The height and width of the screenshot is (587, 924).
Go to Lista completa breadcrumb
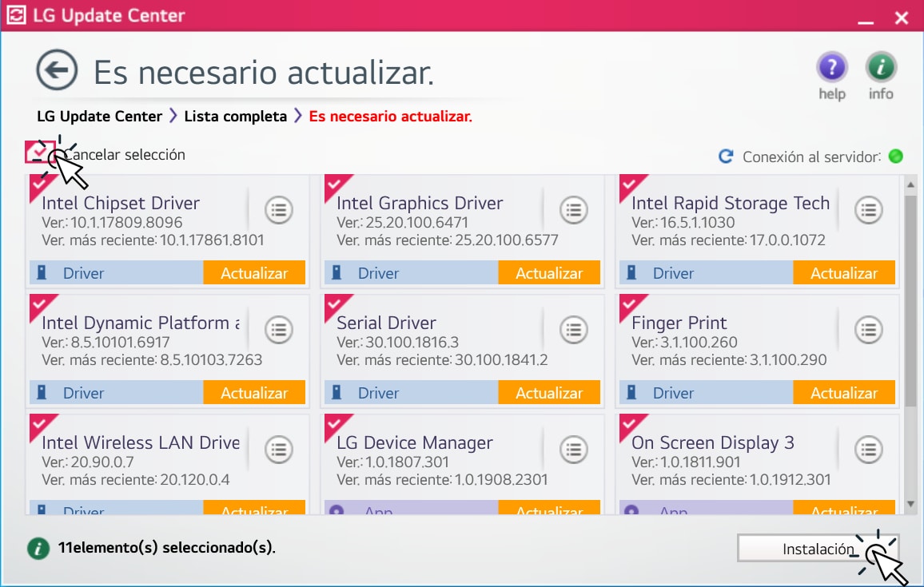point(235,117)
